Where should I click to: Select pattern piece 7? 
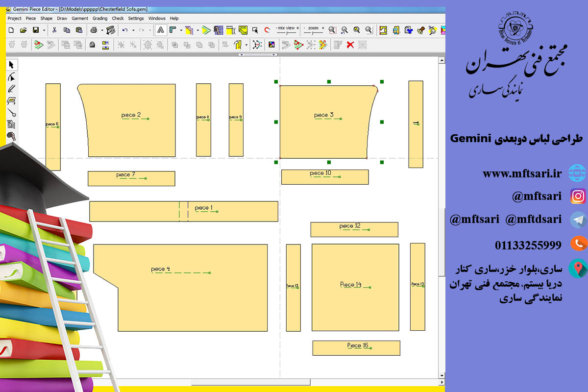tap(131, 178)
